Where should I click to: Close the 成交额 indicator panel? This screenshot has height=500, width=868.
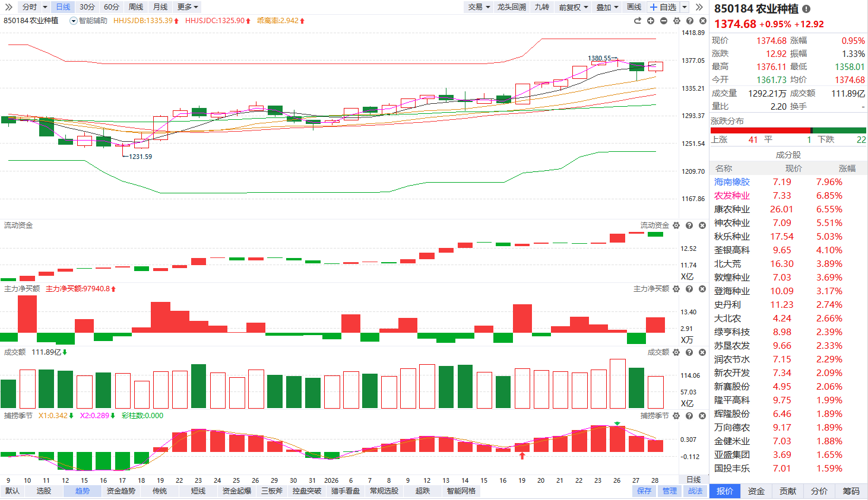[x=702, y=352]
